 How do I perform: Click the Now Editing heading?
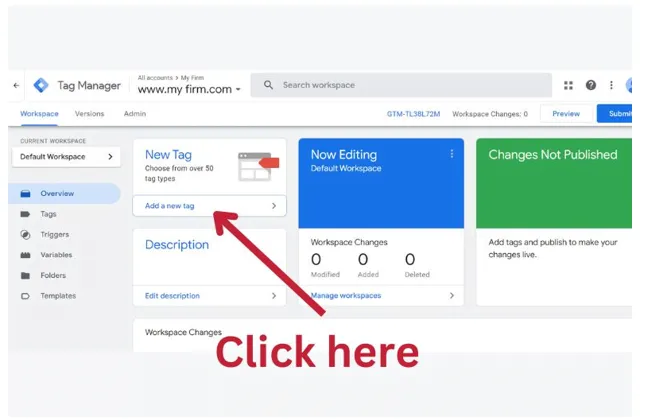[344, 154]
